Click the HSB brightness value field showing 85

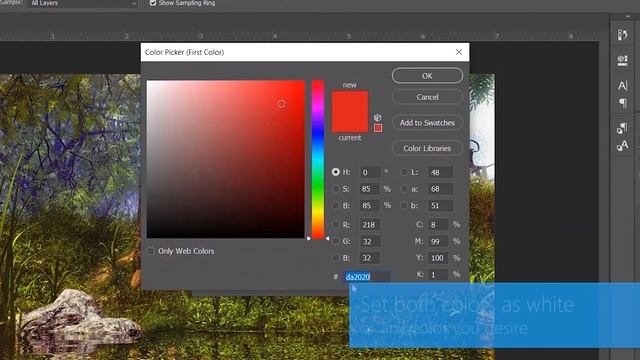370,205
